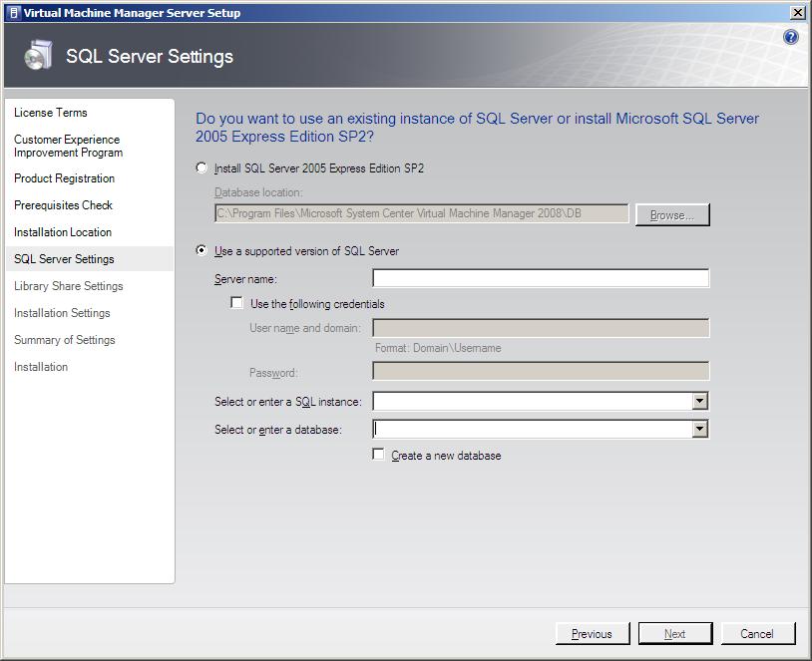Select Use a supported version of SQL Server
This screenshot has width=812, height=661.
203,251
